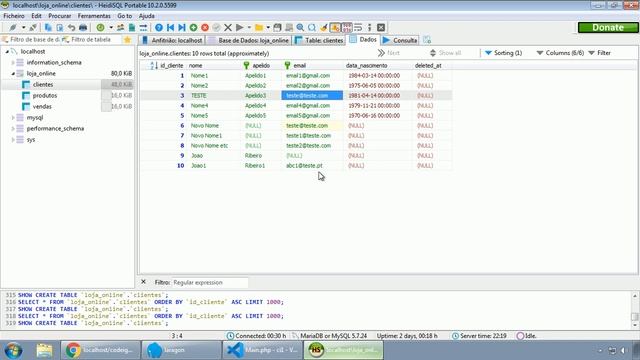Click the Columns (6/6) button

click(x=560, y=53)
